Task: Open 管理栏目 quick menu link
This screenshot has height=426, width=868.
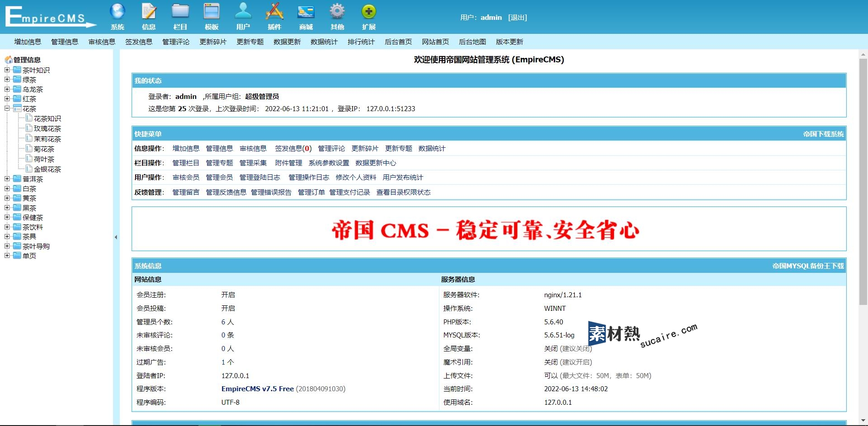Action: (186, 163)
